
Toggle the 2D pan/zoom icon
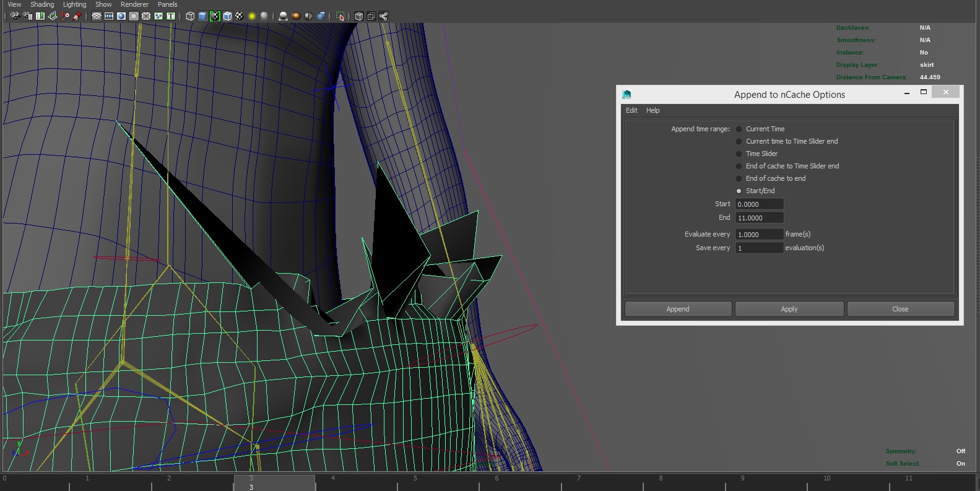pyautogui.click(x=65, y=16)
